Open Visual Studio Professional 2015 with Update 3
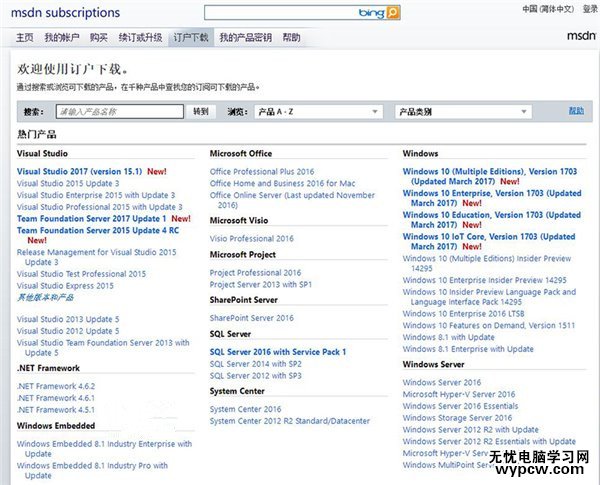The image size is (600, 485). click(x=99, y=207)
